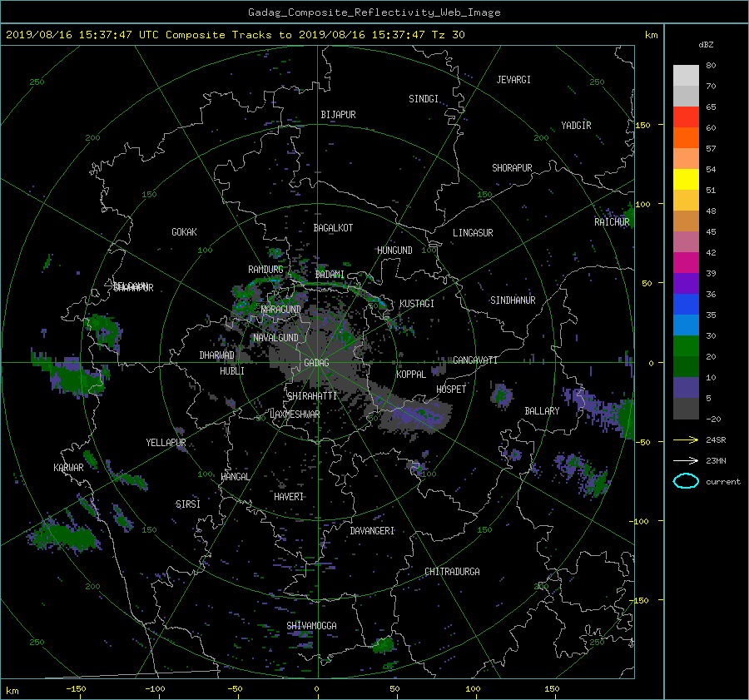Image resolution: width=749 pixels, height=700 pixels.
Task: Click the green echo cell below SHIVAMOGGA
Action: [383, 645]
